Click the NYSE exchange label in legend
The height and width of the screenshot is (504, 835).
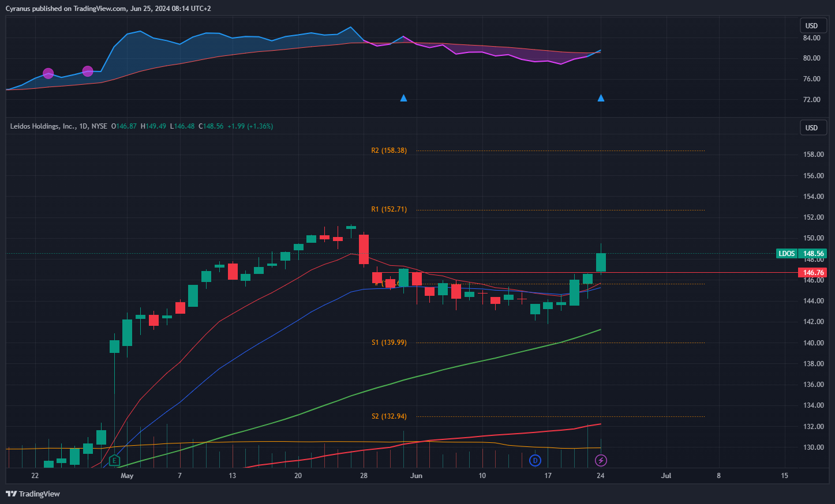tap(99, 126)
